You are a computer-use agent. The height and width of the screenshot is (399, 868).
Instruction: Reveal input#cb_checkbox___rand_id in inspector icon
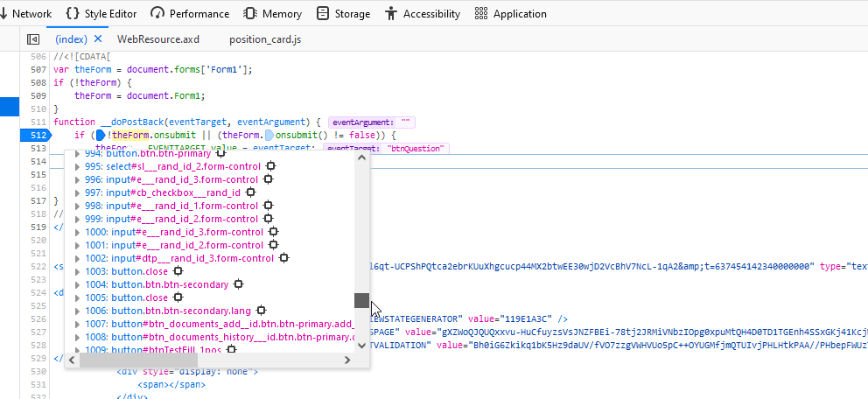click(250, 192)
